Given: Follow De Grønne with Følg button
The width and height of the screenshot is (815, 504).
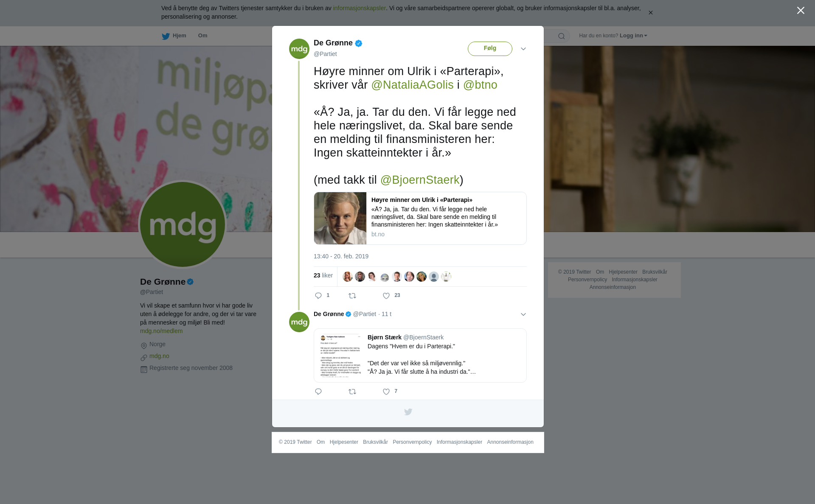Looking at the screenshot, I should [x=490, y=49].
